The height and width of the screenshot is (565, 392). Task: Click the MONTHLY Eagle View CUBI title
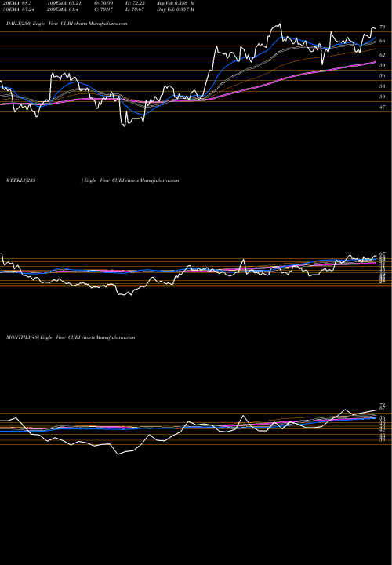click(71, 337)
